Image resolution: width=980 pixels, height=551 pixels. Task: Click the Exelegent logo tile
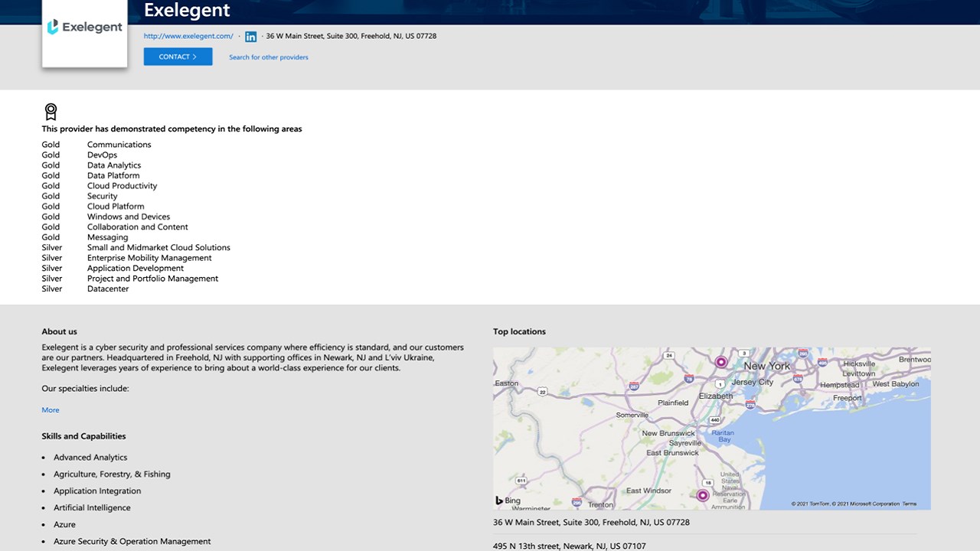click(84, 33)
